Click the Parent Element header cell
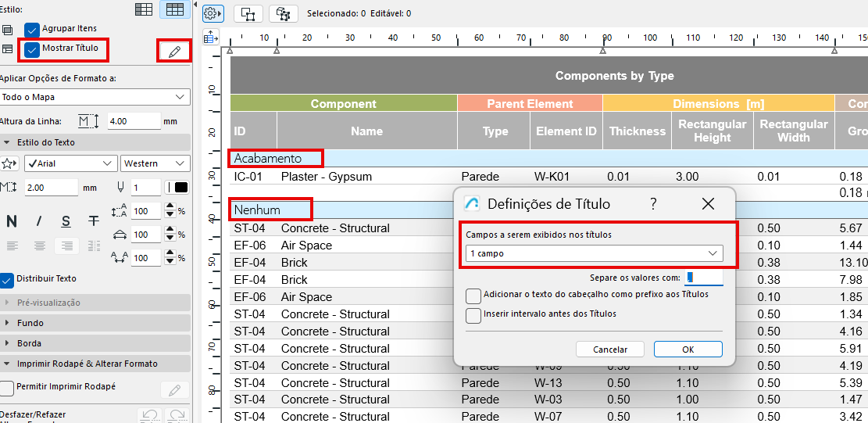 (x=530, y=103)
